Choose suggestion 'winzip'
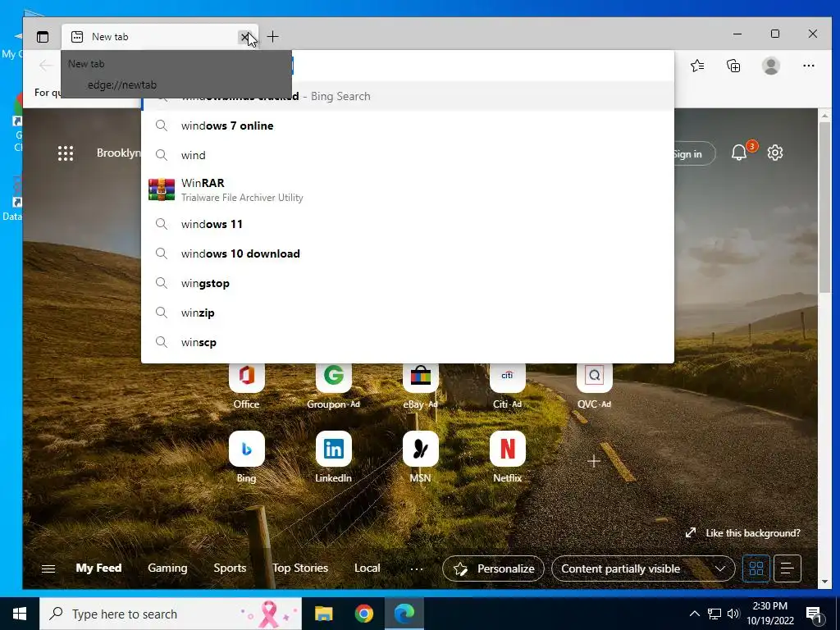This screenshot has width=840, height=630. [407, 313]
